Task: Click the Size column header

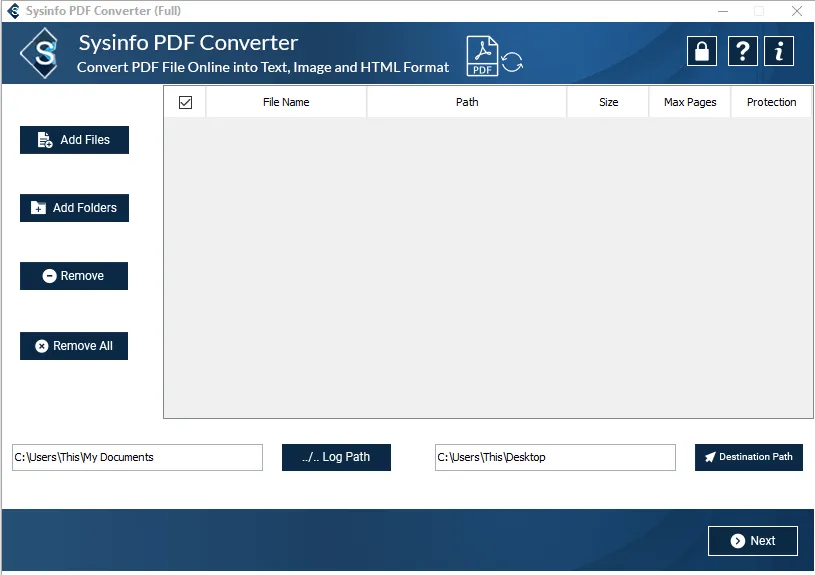Action: [x=608, y=102]
